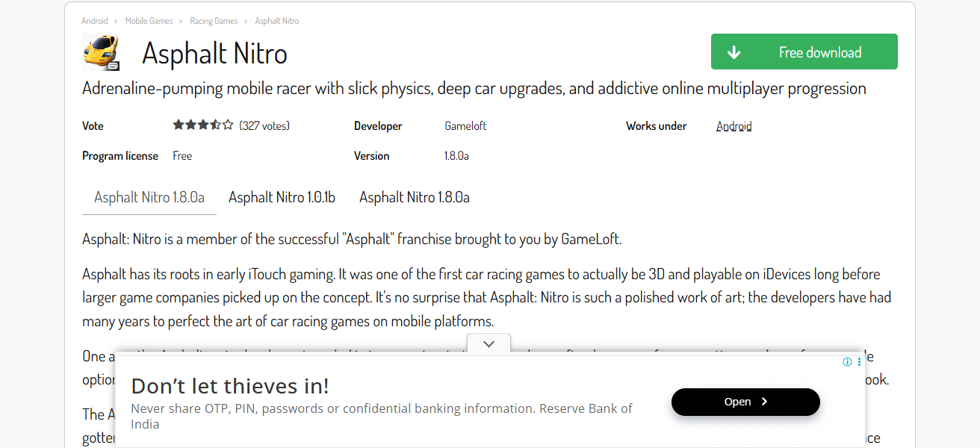This screenshot has width=980, height=448.
Task: Click the fifth star to rate the game
Action: [x=226, y=125]
